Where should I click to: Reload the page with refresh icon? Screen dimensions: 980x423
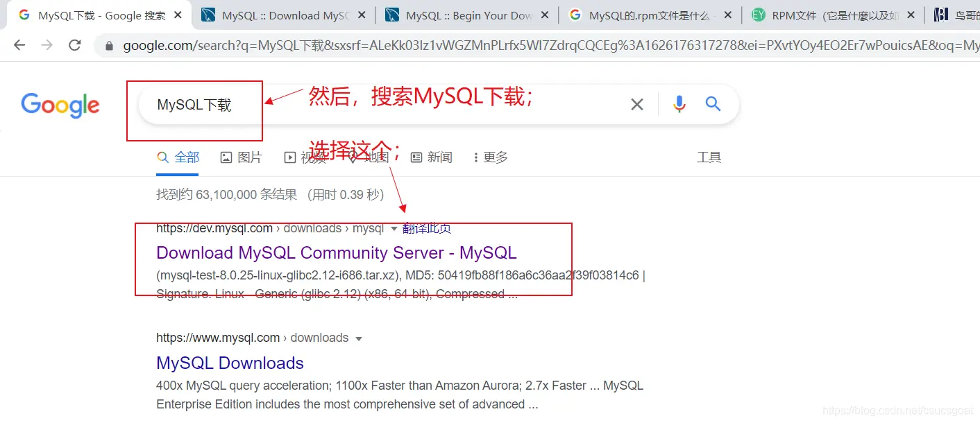coord(75,45)
